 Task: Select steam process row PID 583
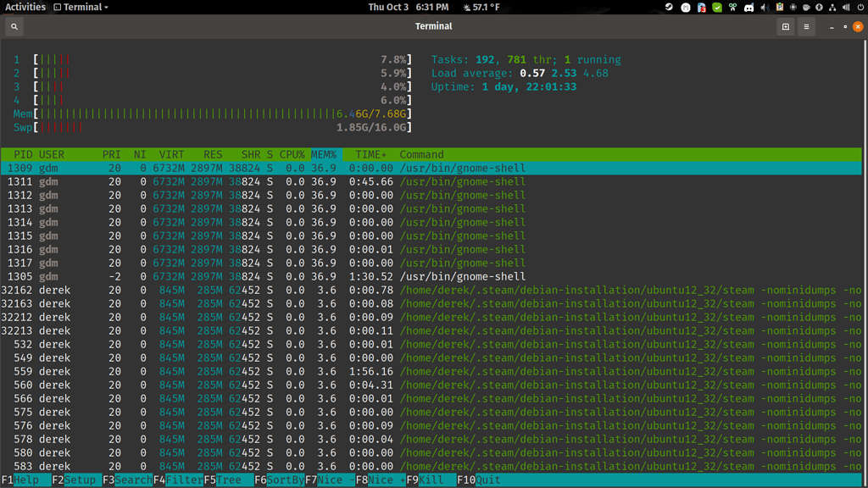[431, 467]
